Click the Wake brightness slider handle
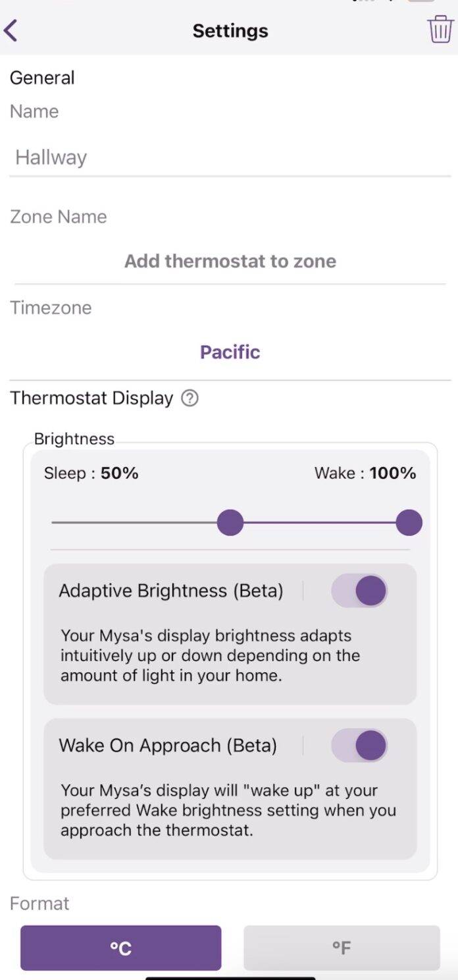458x980 pixels. point(409,522)
